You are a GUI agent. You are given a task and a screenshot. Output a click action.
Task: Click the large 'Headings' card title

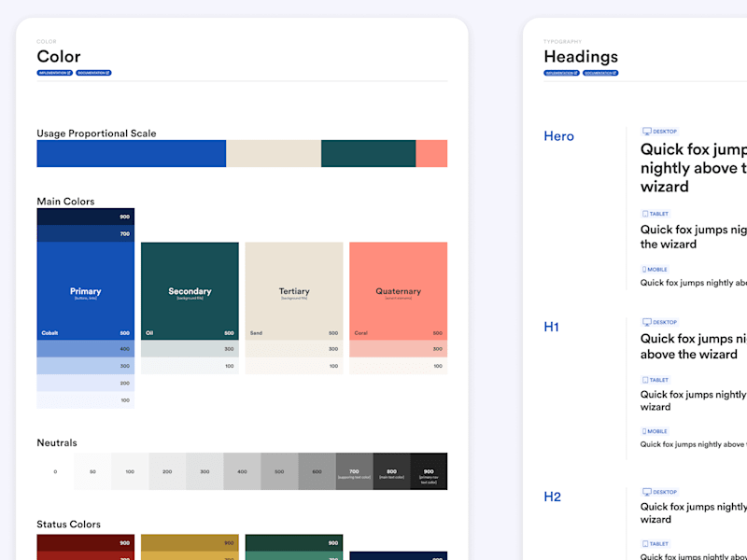581,57
